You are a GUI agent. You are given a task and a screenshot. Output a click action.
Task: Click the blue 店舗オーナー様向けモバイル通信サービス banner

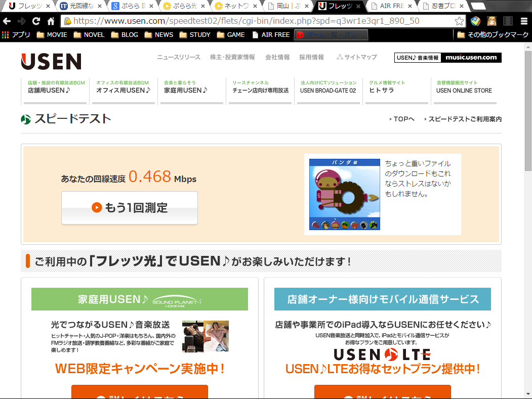pos(382,299)
